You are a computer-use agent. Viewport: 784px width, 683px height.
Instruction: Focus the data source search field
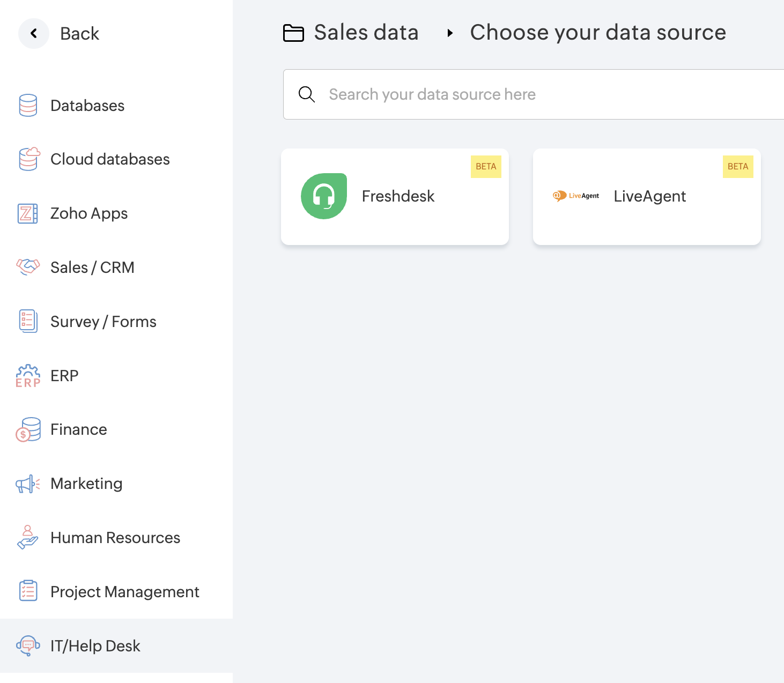tap(536, 94)
